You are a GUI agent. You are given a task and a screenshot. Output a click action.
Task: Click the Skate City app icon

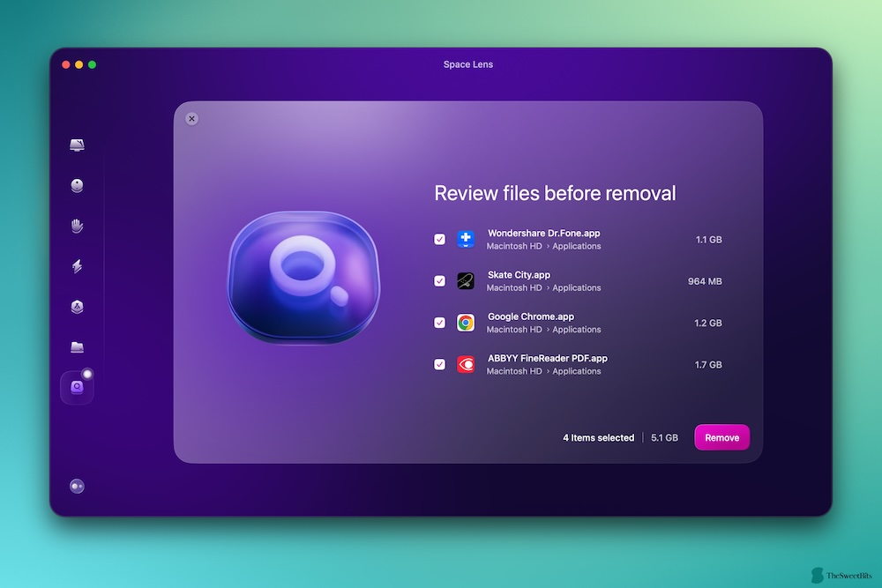click(465, 281)
